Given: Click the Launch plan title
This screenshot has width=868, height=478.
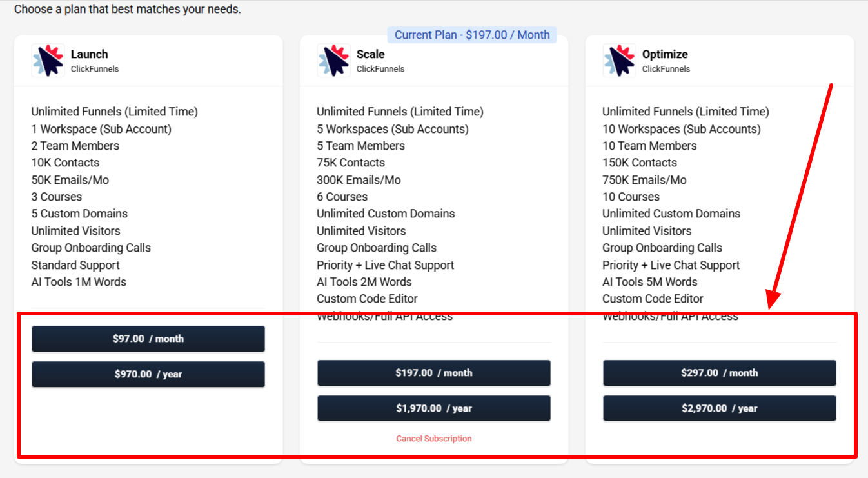Looking at the screenshot, I should tap(90, 54).
